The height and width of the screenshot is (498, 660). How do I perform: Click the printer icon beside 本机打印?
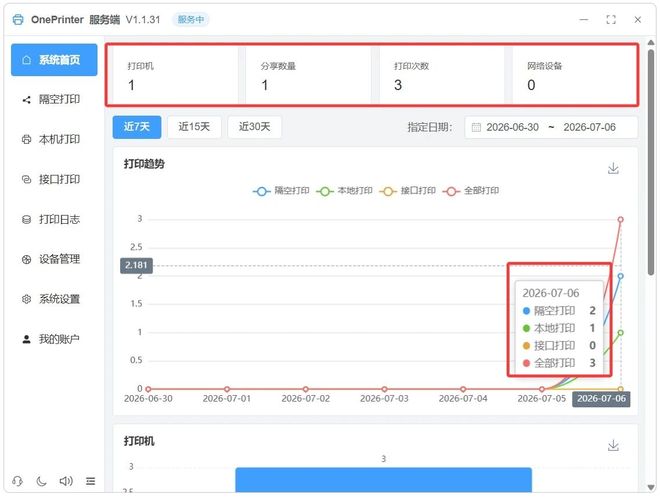(27, 139)
